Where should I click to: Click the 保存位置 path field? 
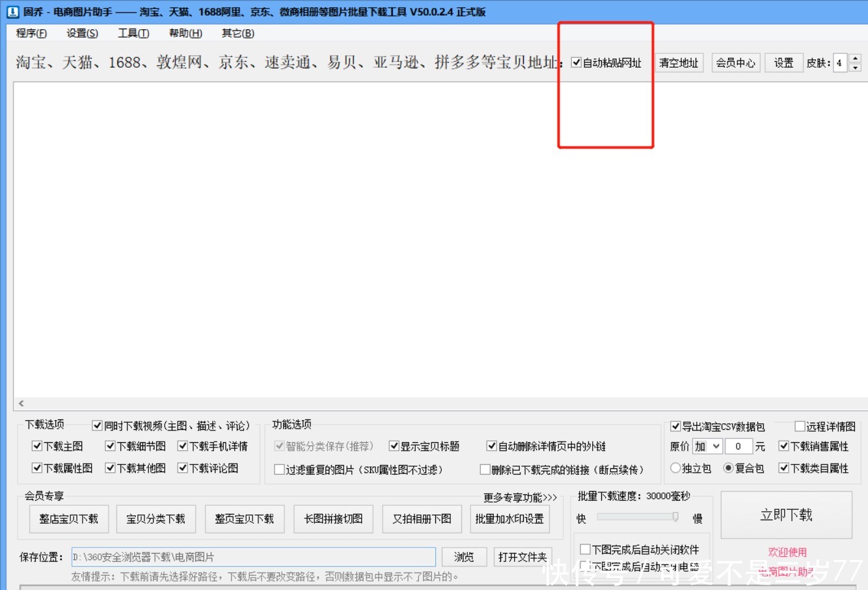(x=253, y=557)
